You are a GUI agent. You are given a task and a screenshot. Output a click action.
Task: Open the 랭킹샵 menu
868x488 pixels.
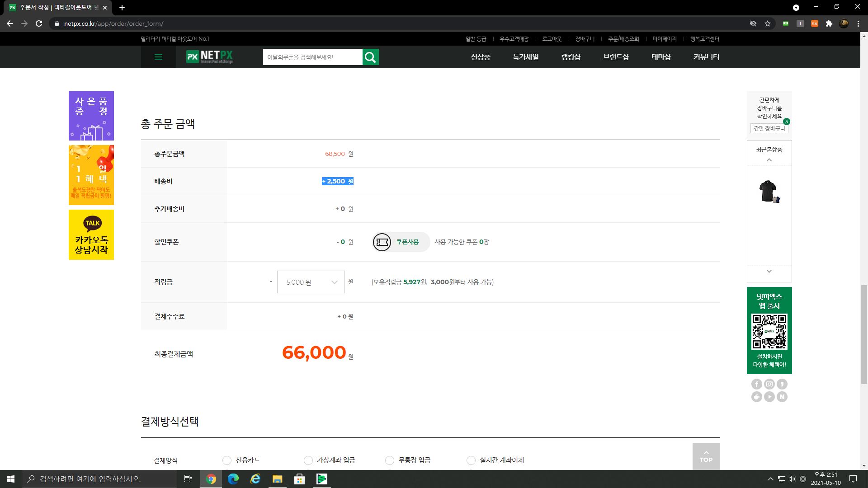571,57
